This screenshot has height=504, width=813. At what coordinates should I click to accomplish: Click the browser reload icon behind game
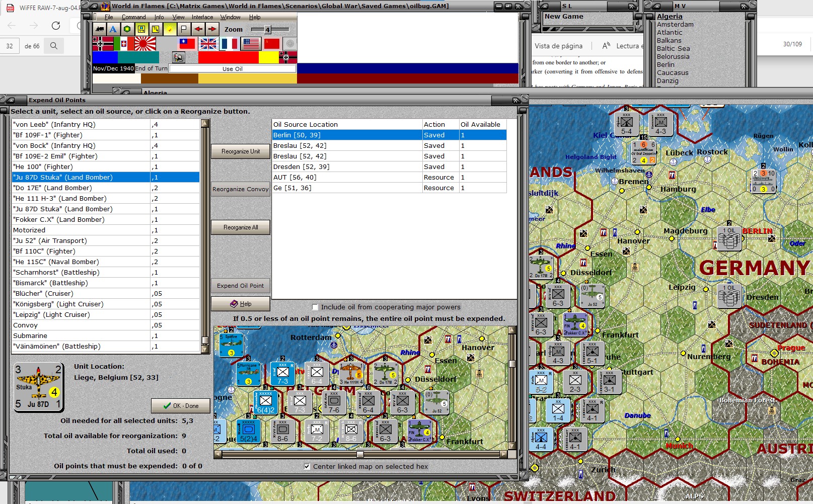pyautogui.click(x=56, y=25)
